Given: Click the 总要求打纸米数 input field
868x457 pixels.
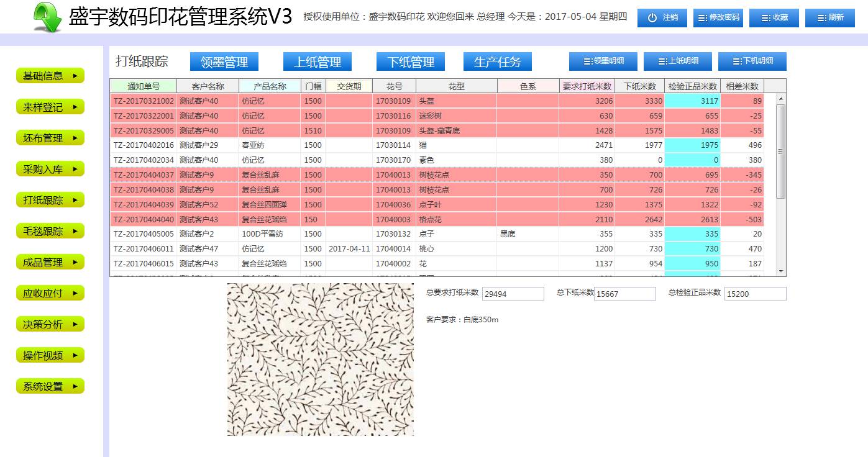Looking at the screenshot, I should pyautogui.click(x=513, y=294).
